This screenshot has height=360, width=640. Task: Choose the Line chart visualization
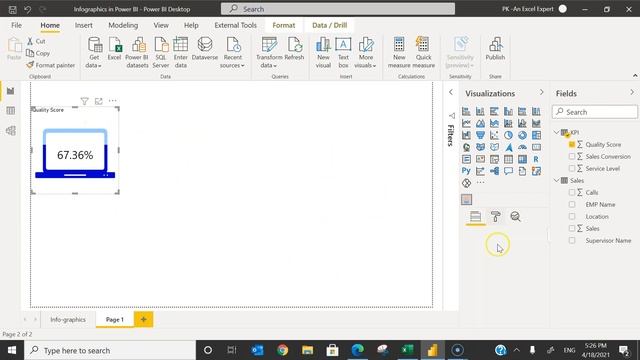(x=466, y=123)
